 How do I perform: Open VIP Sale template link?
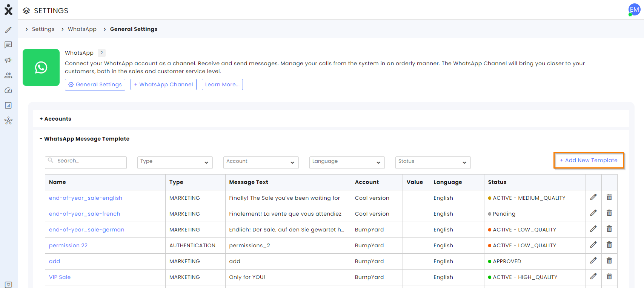tap(60, 277)
